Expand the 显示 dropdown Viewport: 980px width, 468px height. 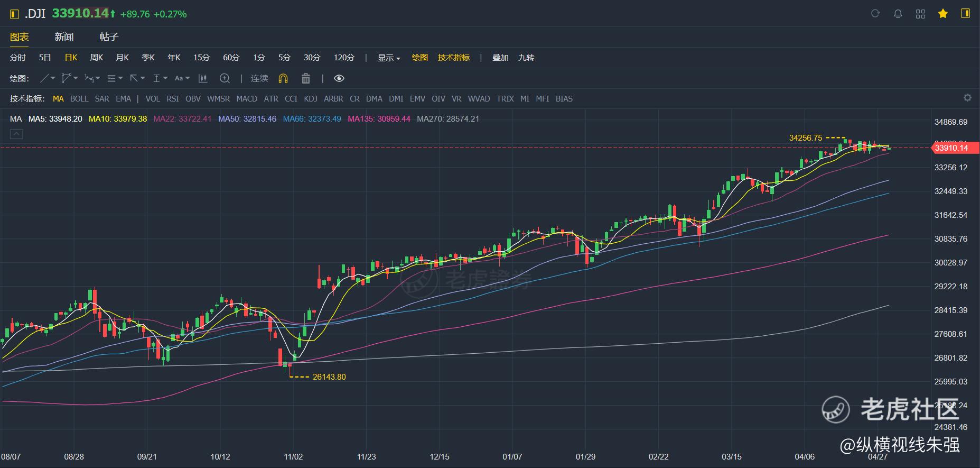click(x=389, y=58)
